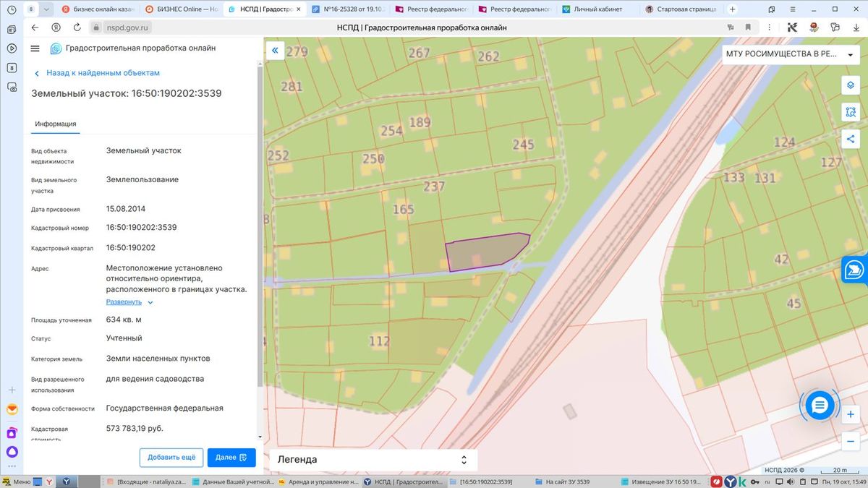The height and width of the screenshot is (488, 868).
Task: Open the map layers panel icon
Action: coord(851,85)
